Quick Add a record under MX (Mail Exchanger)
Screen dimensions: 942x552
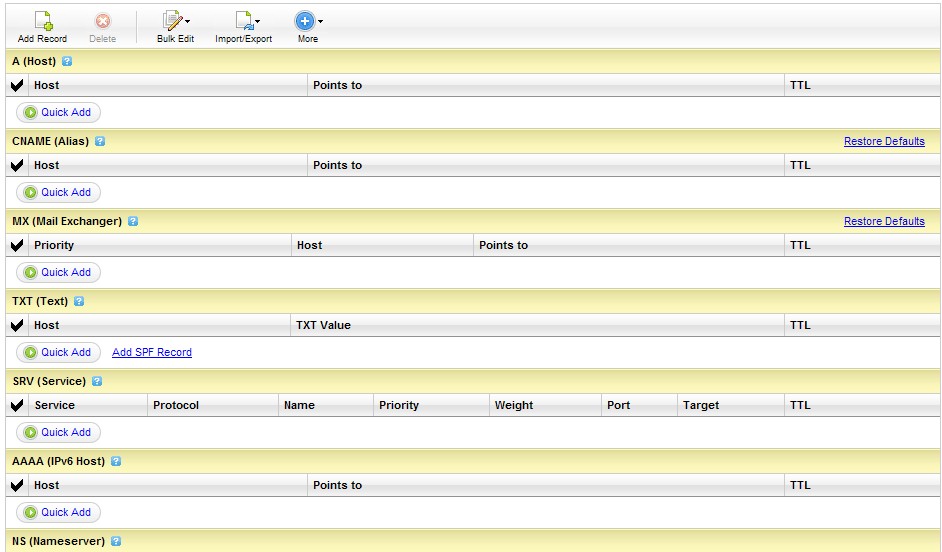(x=58, y=272)
